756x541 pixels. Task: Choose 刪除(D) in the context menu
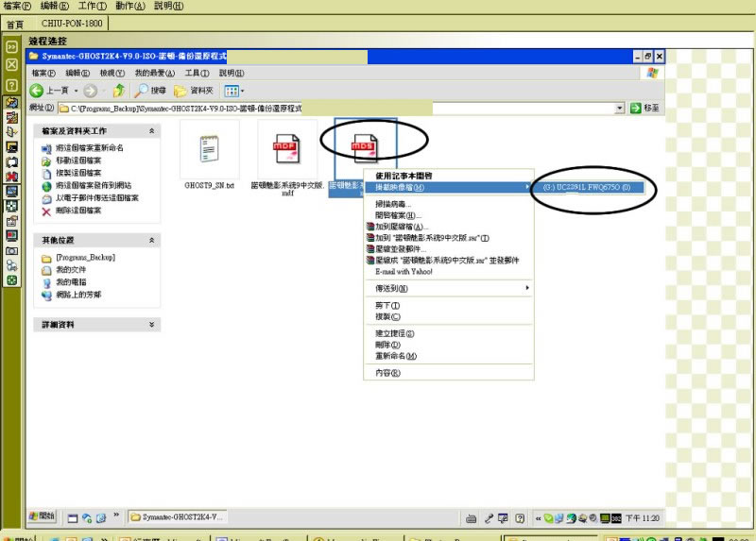pos(448,345)
